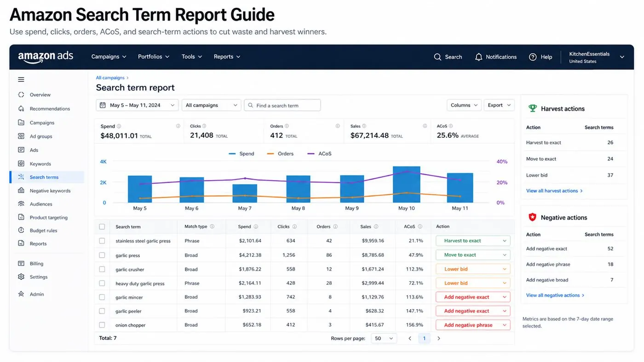Open the Reports top menu

(x=227, y=57)
